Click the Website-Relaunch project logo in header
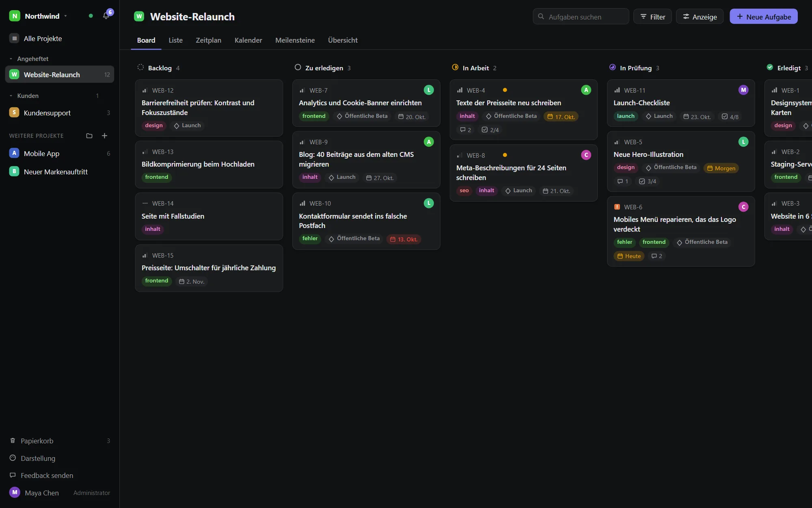This screenshot has width=812, height=508. pos(139,17)
